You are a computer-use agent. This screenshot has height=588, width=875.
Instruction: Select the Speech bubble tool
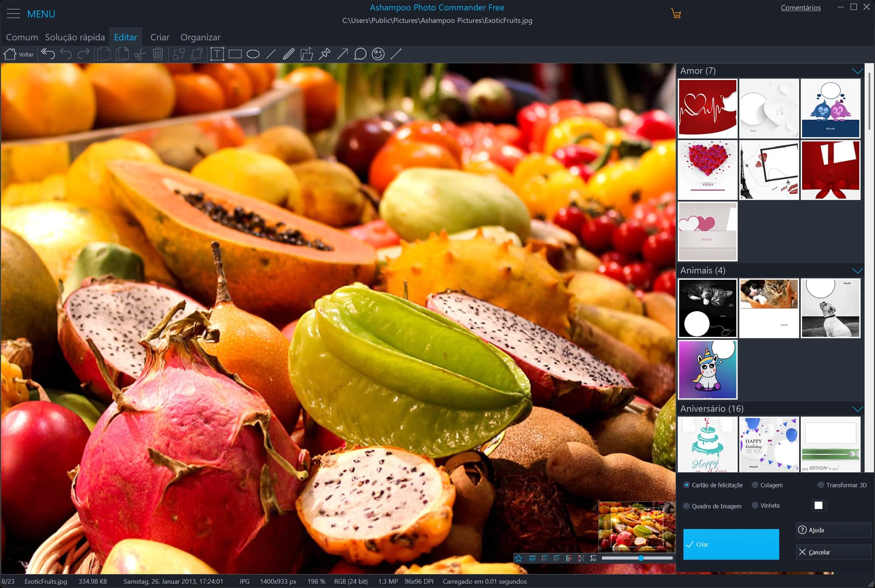click(360, 54)
